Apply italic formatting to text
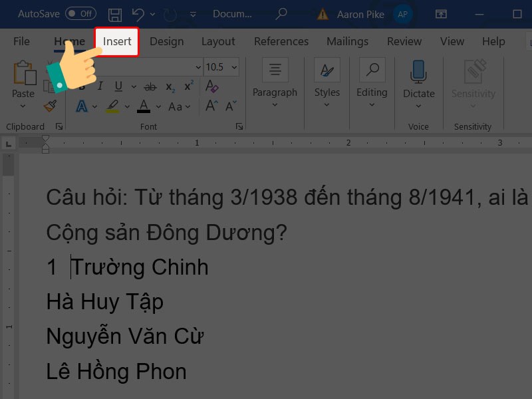This screenshot has width=532, height=399. [x=100, y=85]
